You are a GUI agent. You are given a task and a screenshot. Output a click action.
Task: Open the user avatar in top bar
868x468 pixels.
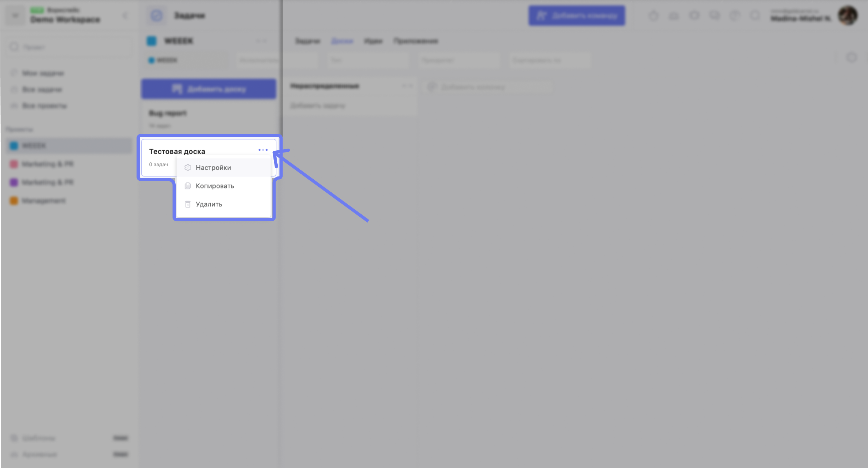click(x=848, y=16)
